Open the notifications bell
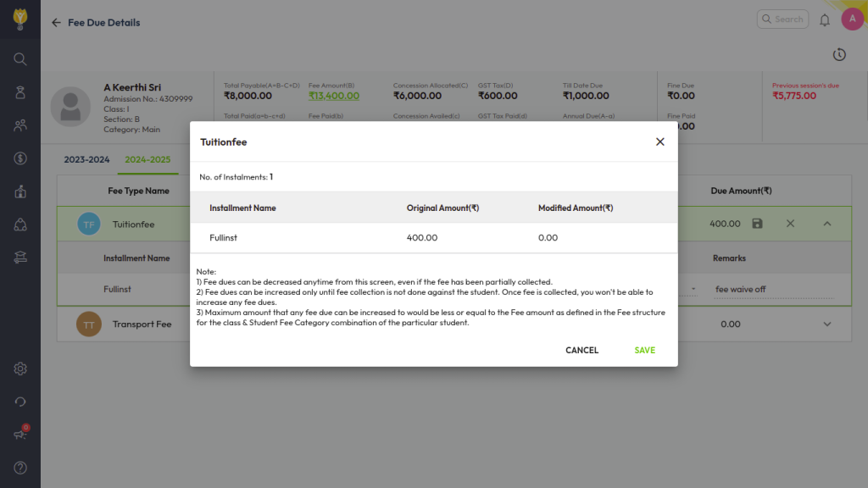The width and height of the screenshot is (868, 488). (x=825, y=19)
